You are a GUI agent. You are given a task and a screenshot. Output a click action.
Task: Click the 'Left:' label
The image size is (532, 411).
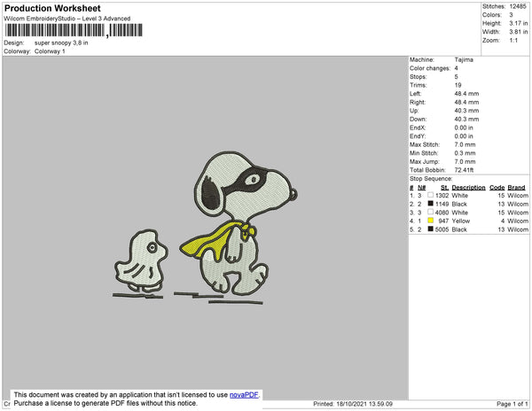click(x=415, y=94)
